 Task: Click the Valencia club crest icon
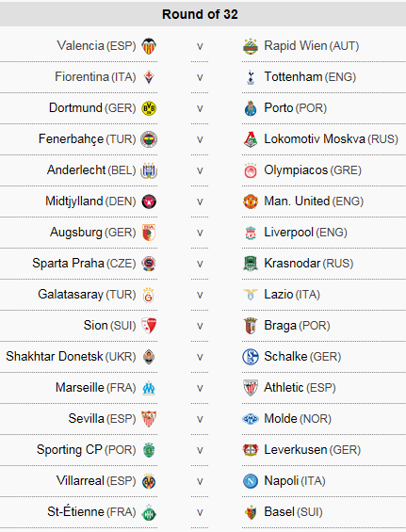click(149, 46)
